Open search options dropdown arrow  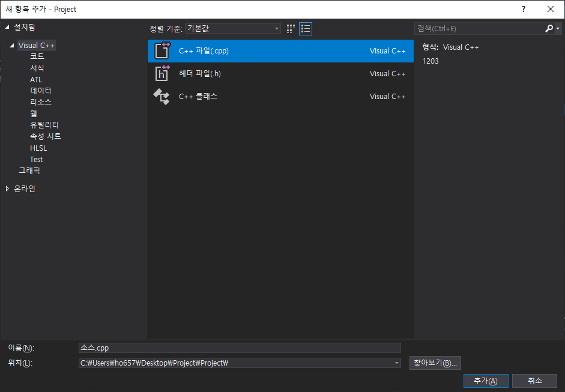pos(558,28)
